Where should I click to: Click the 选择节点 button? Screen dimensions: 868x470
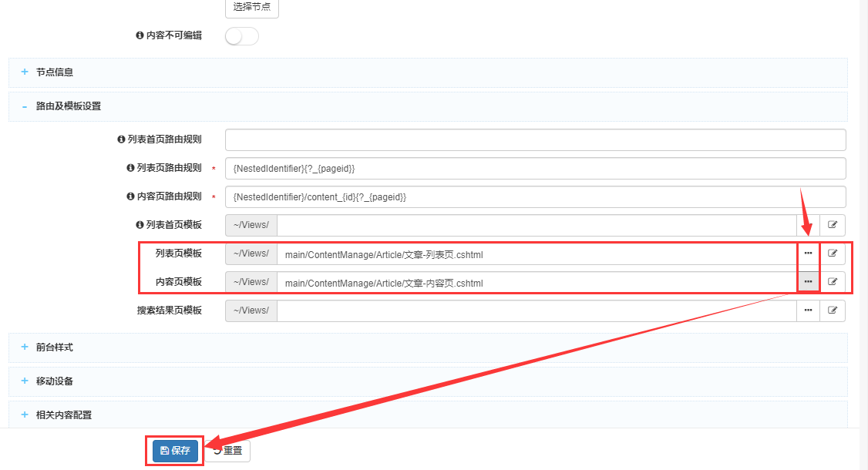251,7
